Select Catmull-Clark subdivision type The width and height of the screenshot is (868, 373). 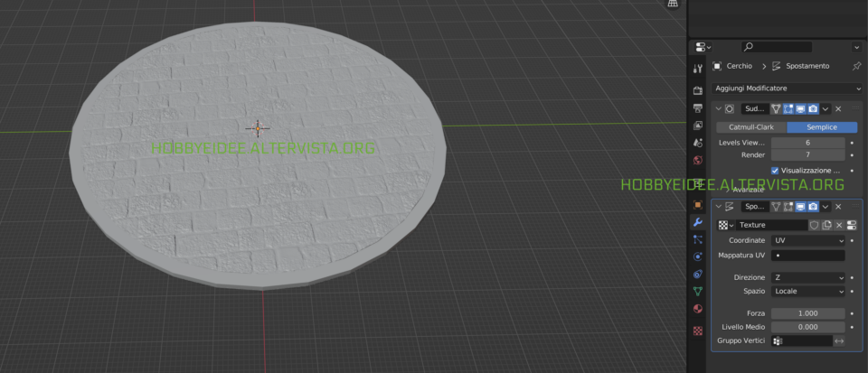click(751, 127)
